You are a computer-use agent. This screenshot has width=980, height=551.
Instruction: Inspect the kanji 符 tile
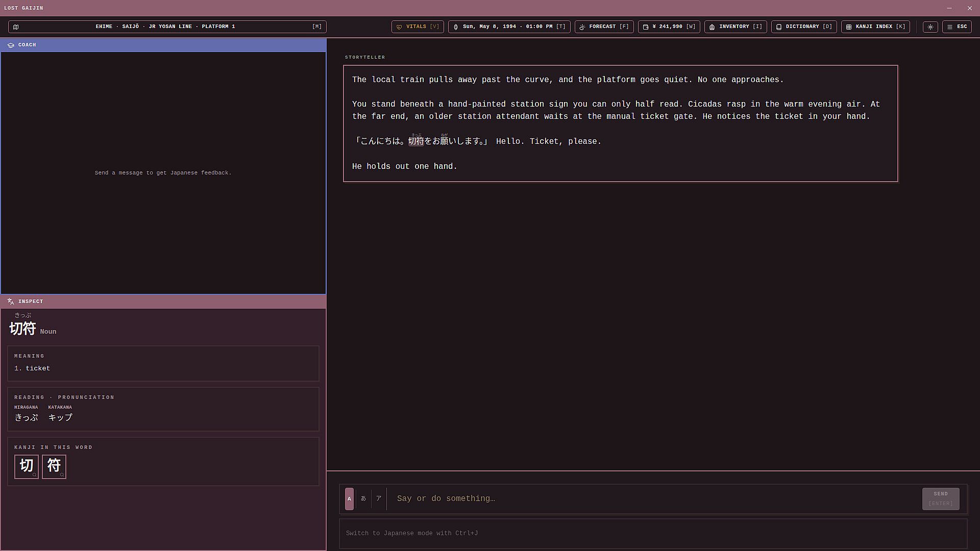[54, 467]
